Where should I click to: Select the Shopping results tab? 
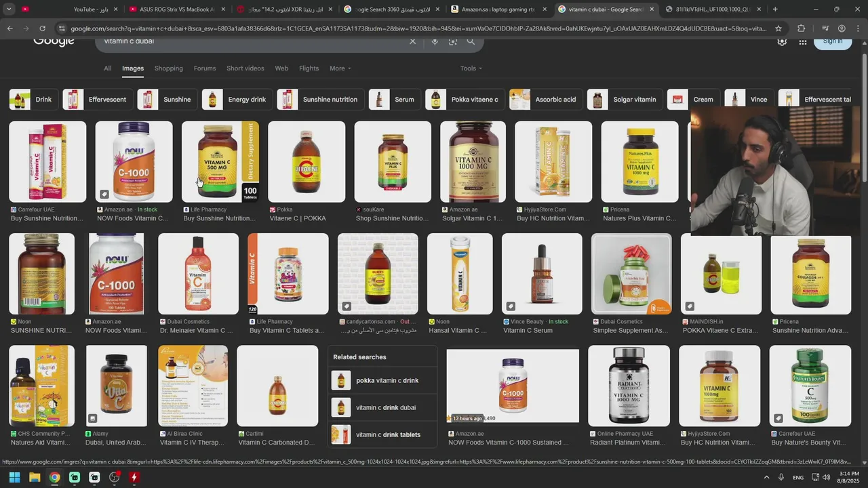coord(169,68)
